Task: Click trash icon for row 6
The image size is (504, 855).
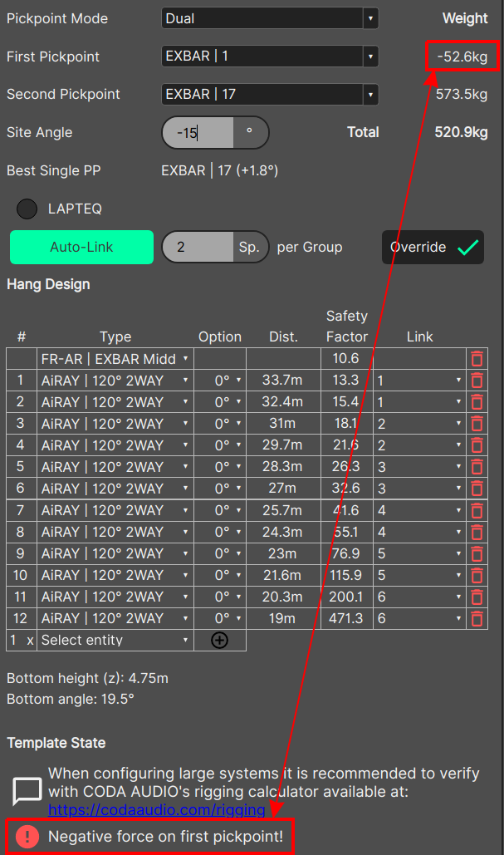Action: coord(477,489)
